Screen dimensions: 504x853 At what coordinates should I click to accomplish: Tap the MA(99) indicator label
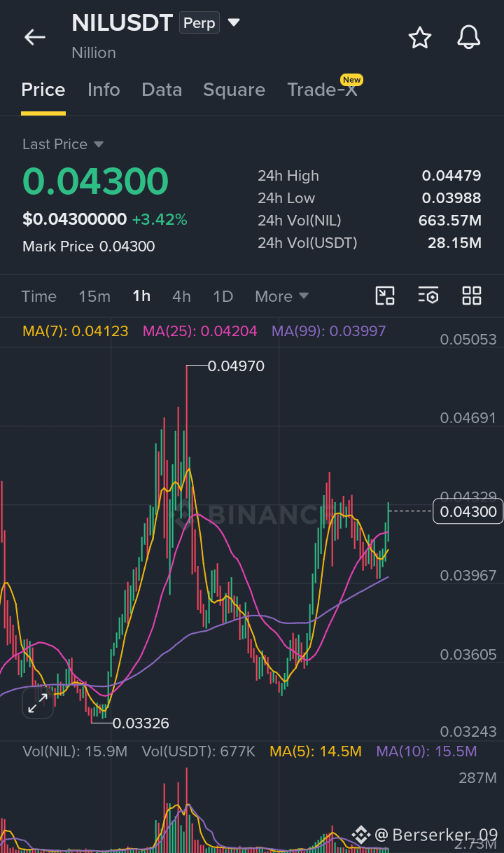(329, 331)
